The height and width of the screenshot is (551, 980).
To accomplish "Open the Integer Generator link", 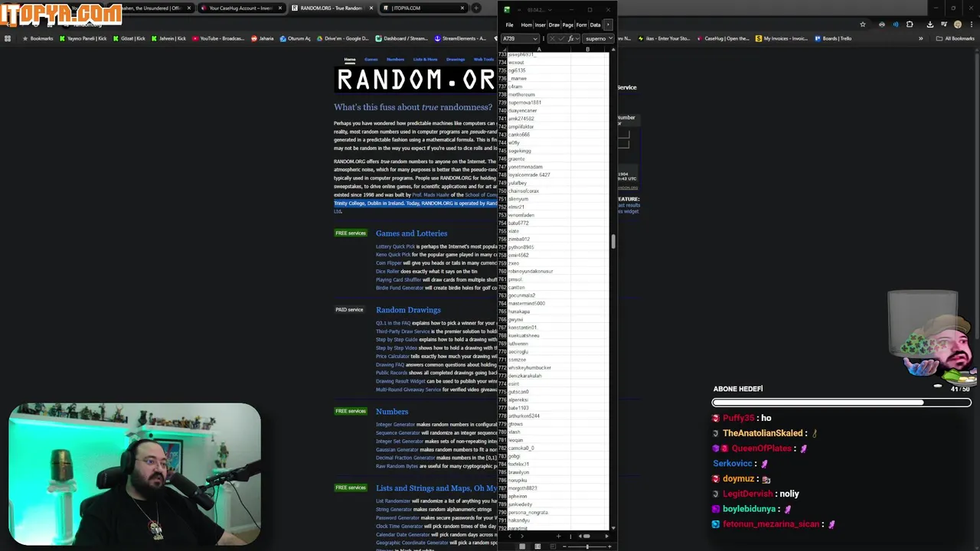I will coord(395,424).
